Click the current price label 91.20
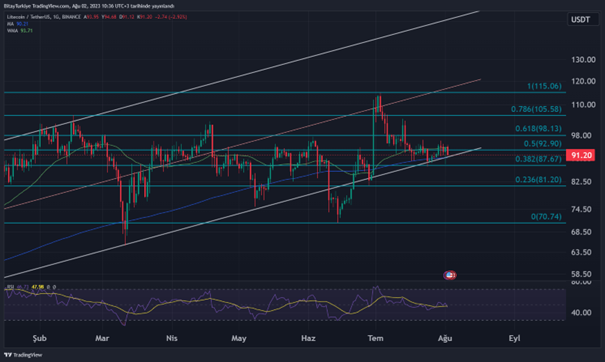605x362 pixels. [581, 156]
